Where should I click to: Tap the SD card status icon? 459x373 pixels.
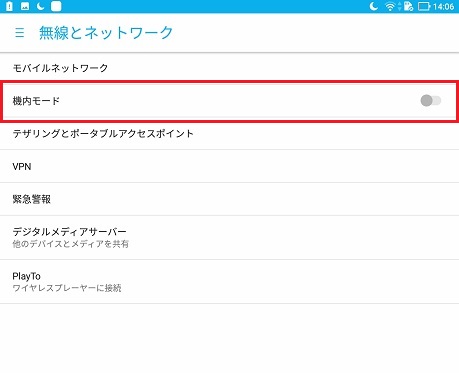pos(408,6)
